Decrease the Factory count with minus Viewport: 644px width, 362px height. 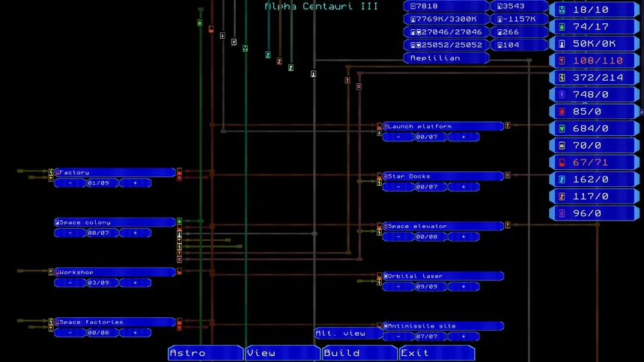pos(70,183)
